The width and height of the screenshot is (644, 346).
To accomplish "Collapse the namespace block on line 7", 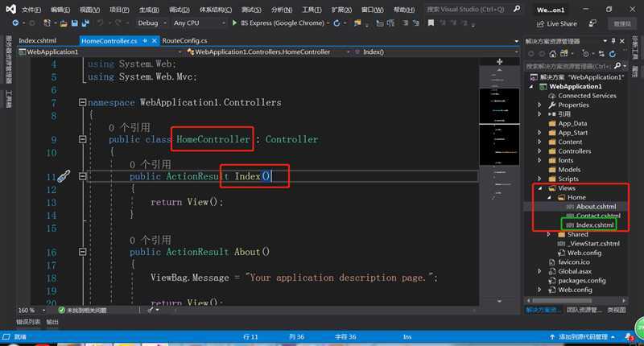I will 83,102.
